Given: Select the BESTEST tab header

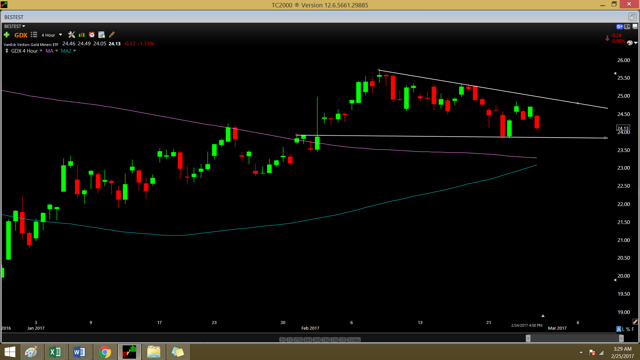Looking at the screenshot, I should (x=14, y=17).
